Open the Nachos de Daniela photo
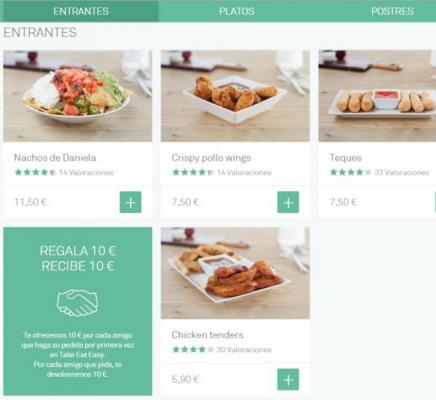Viewport: 436px width, 400px height. [78, 96]
